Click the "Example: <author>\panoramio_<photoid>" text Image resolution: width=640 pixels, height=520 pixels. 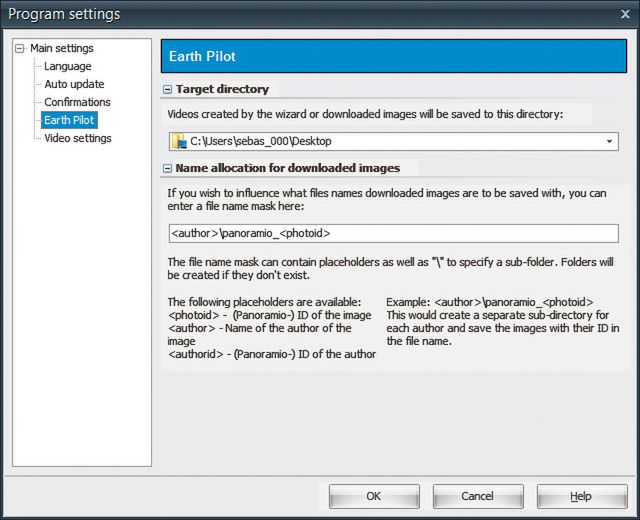click(490, 302)
